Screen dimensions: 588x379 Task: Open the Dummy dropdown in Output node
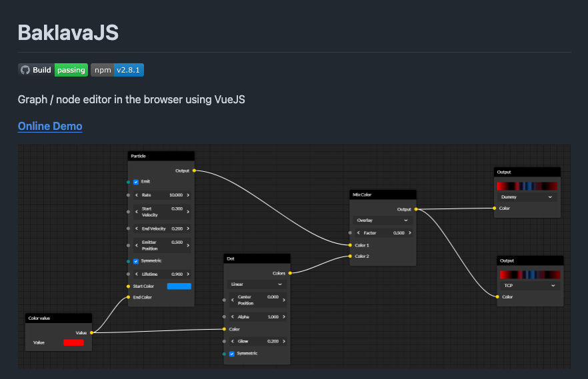click(527, 197)
